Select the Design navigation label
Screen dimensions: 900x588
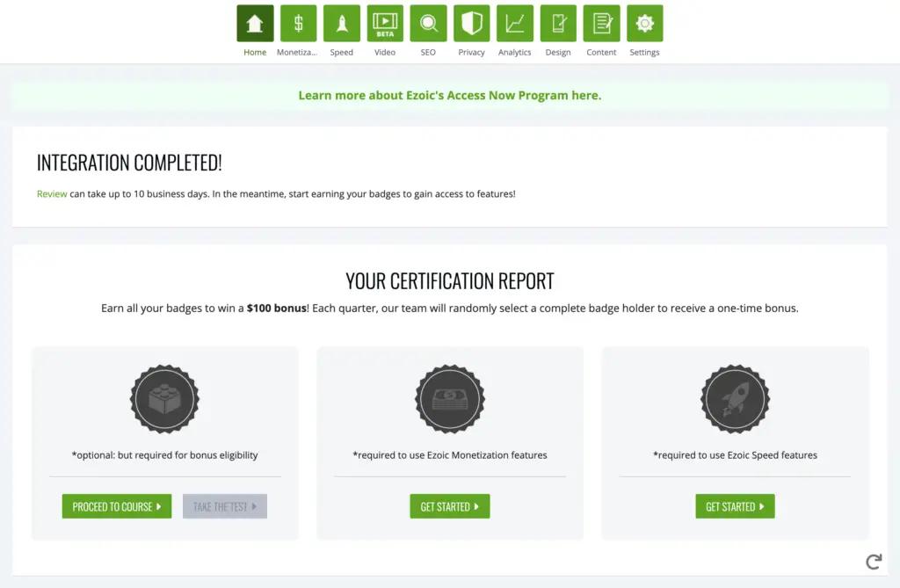point(558,52)
